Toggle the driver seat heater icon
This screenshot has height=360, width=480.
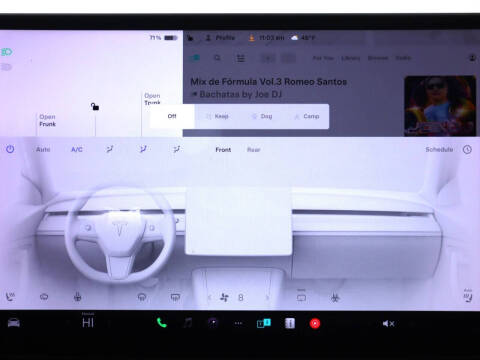tap(10, 296)
